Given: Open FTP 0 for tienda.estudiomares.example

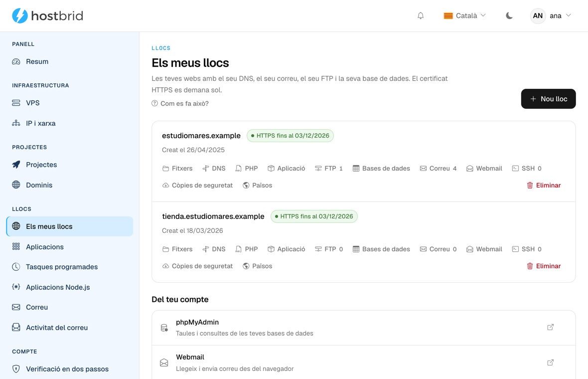Looking at the screenshot, I should (x=328, y=249).
